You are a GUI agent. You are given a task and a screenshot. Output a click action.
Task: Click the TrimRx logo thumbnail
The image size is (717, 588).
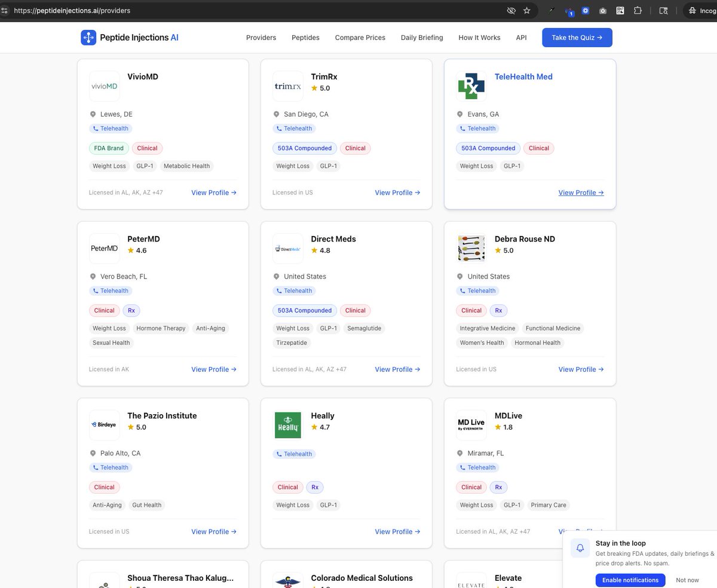pyautogui.click(x=288, y=86)
